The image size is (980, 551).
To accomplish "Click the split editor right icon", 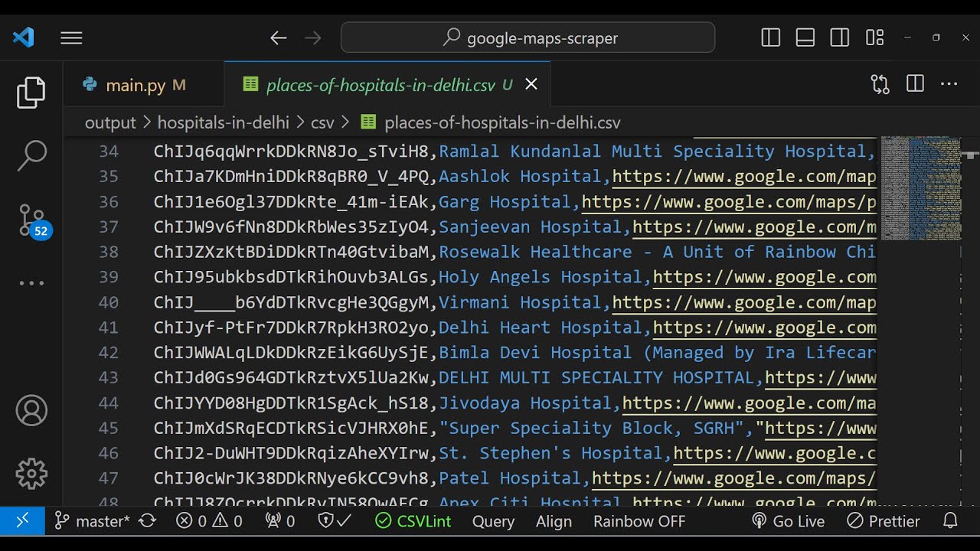I will point(915,84).
